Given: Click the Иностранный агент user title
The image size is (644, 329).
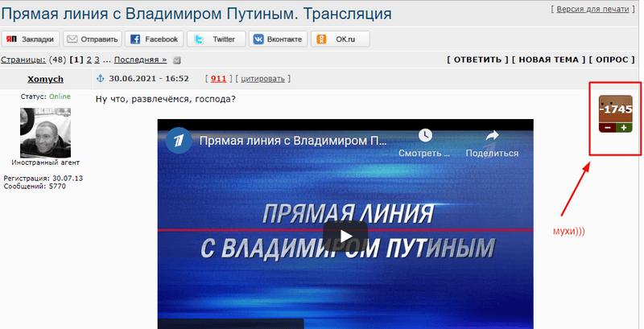Looking at the screenshot, I should pos(46,162).
